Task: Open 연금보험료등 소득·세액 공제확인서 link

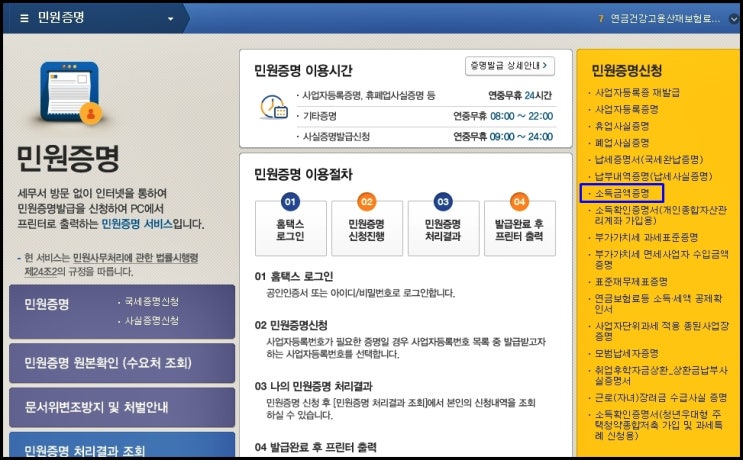Action: point(658,304)
